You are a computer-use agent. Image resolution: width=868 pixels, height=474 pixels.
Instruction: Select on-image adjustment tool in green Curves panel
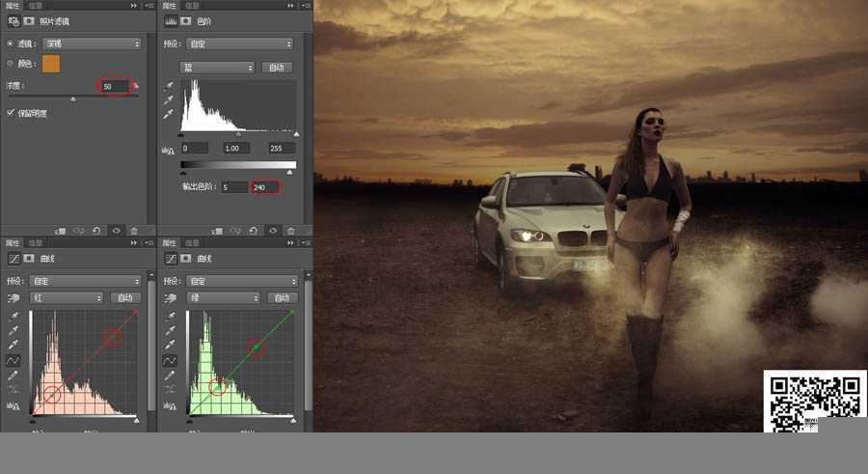point(170,297)
